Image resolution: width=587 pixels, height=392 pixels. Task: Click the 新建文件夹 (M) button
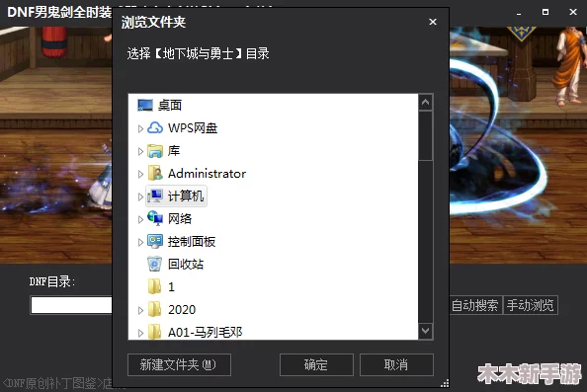pyautogui.click(x=179, y=364)
